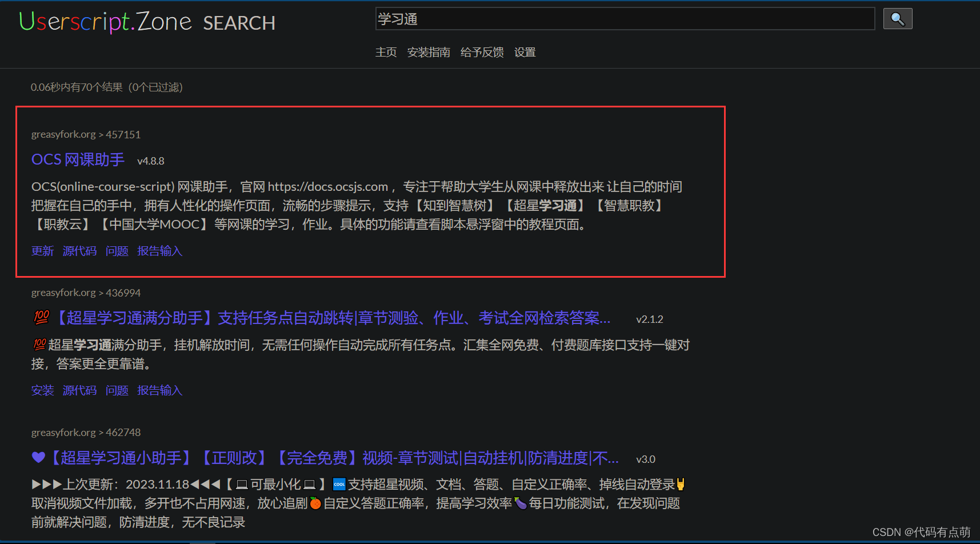Click 源代码 under OCS 网课助手
Screen dimensions: 980x544
click(x=79, y=251)
